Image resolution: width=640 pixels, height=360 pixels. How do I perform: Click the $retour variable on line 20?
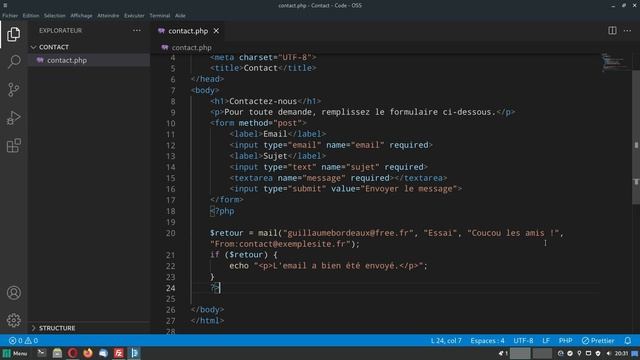pos(227,233)
